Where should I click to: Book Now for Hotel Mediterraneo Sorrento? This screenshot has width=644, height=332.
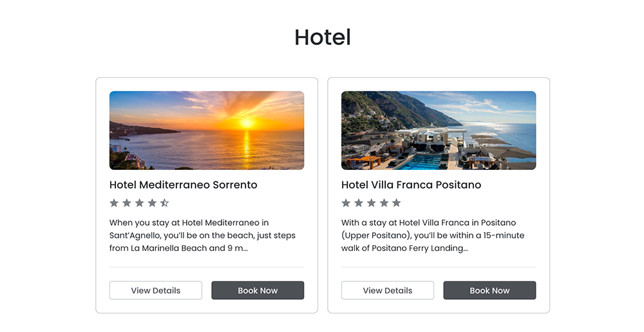tap(258, 290)
